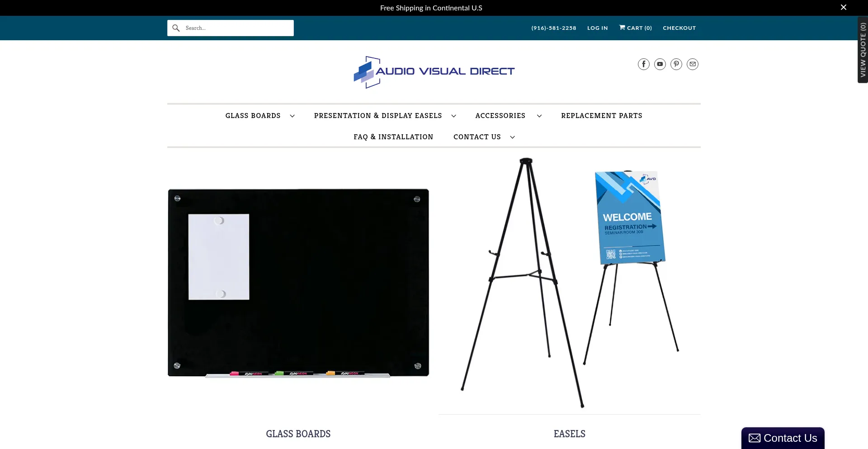Open the Glass Boards category heading

pyautogui.click(x=298, y=434)
